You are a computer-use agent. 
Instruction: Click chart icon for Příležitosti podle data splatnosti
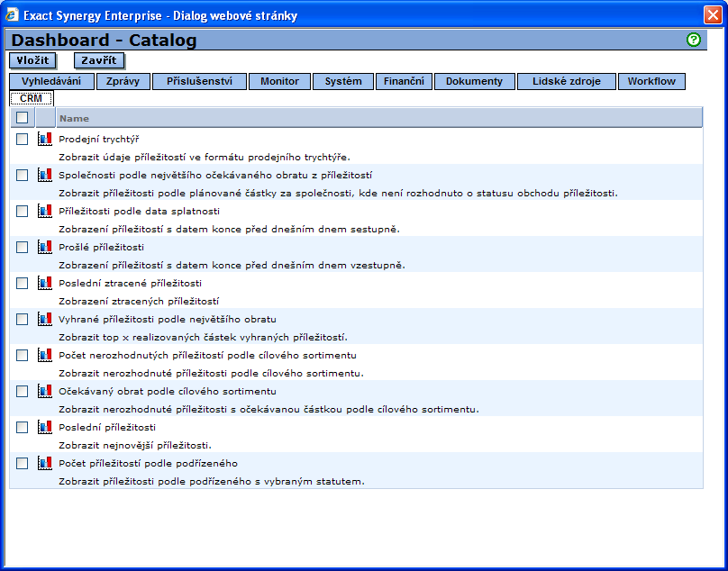[45, 211]
